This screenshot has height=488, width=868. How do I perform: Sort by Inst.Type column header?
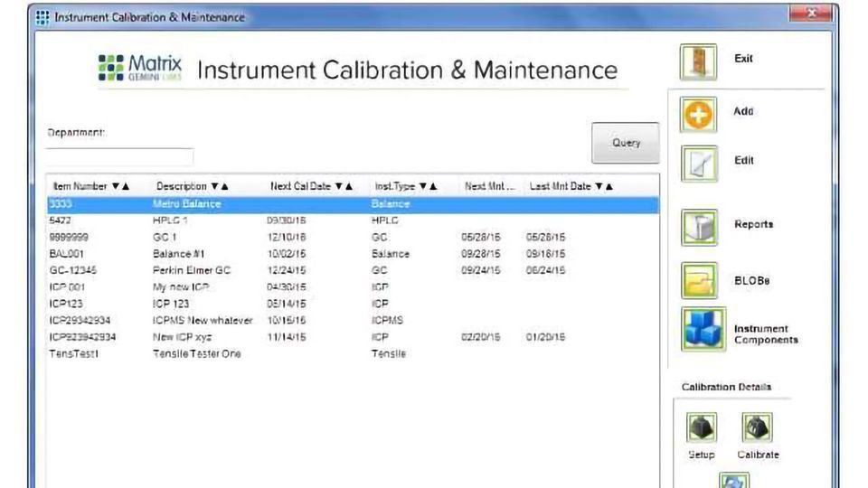(x=395, y=186)
